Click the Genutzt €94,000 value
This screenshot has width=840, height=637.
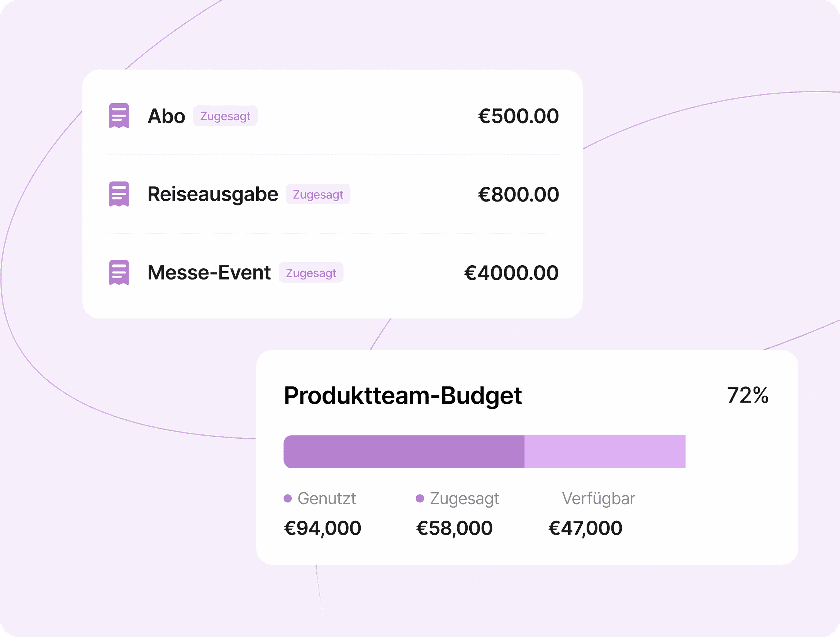click(322, 528)
